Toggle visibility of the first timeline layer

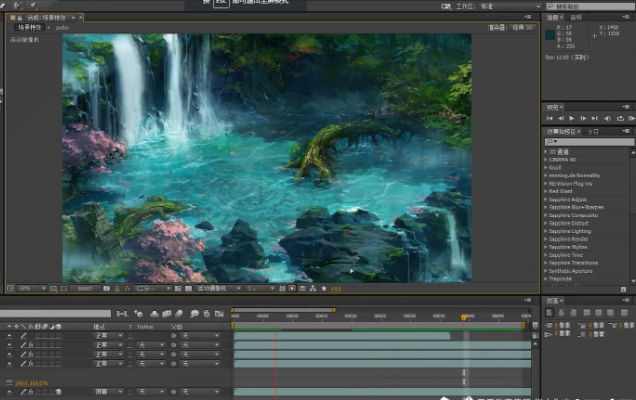click(10, 336)
